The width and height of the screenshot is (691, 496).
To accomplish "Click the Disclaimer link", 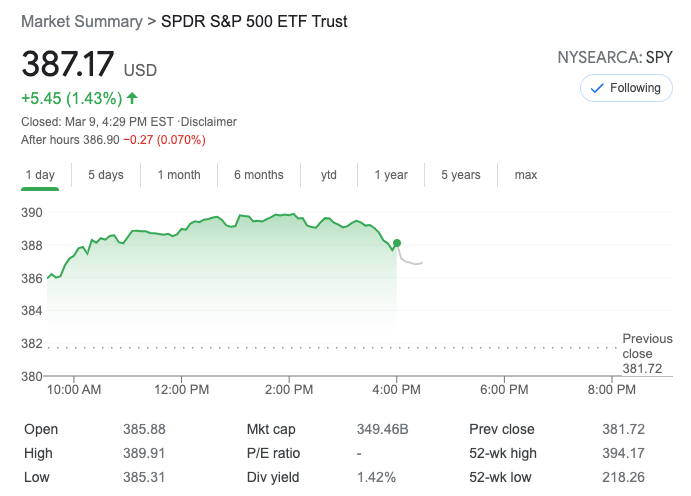I will click(209, 122).
